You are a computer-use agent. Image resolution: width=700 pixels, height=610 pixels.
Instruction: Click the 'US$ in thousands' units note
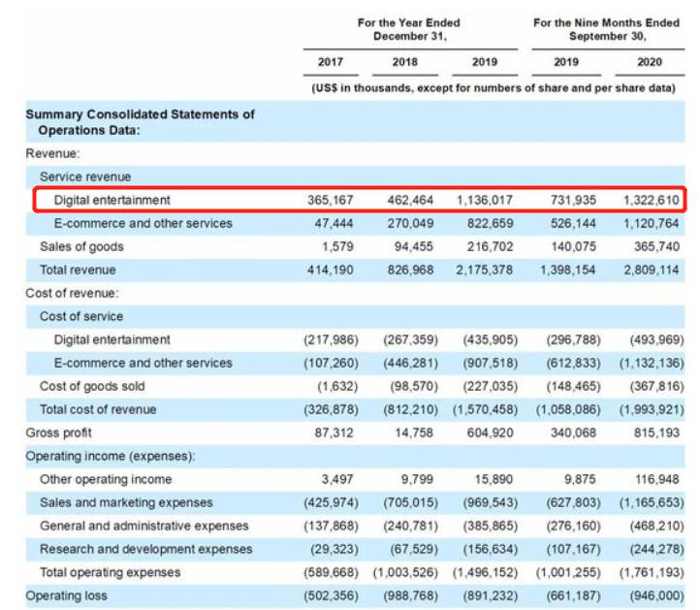pos(493,88)
